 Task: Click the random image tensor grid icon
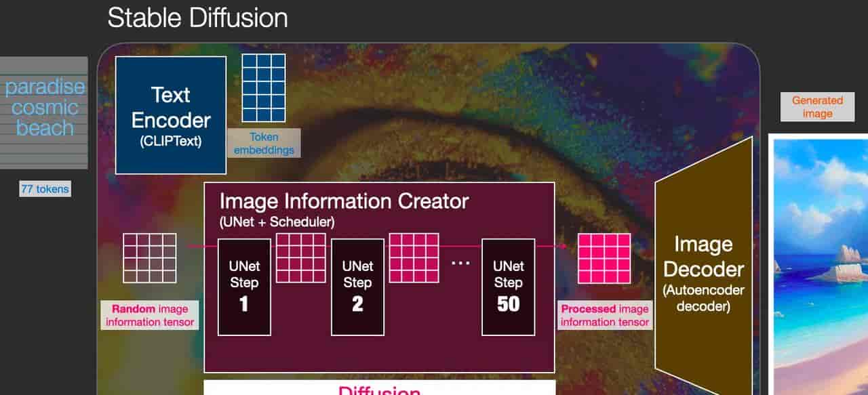tap(150, 258)
